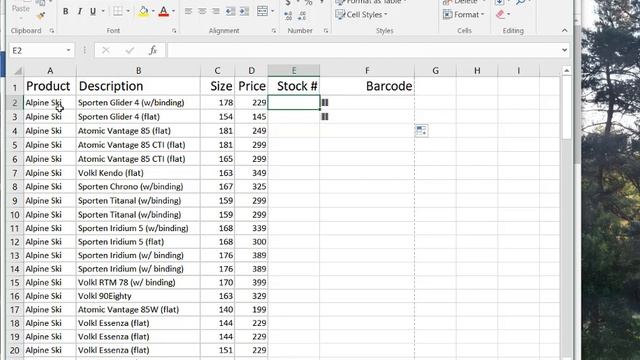Select the "Volkl 90Eighty" cell

point(138,296)
